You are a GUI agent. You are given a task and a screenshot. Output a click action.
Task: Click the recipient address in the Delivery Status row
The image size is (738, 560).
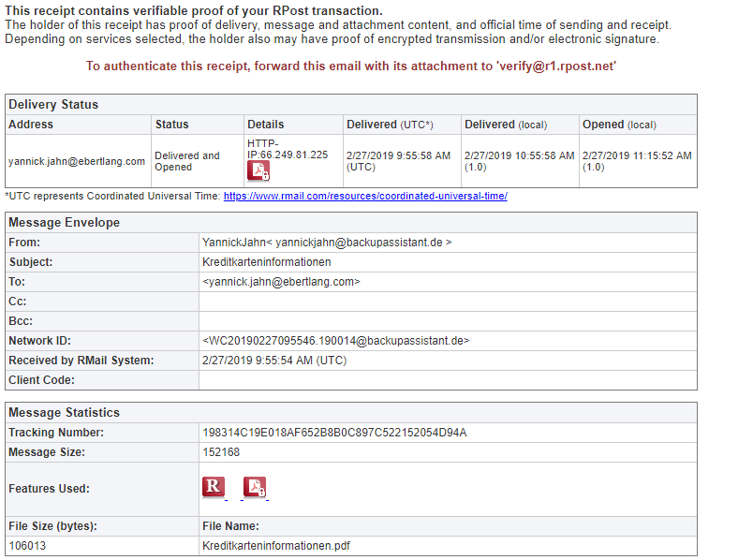(77, 161)
